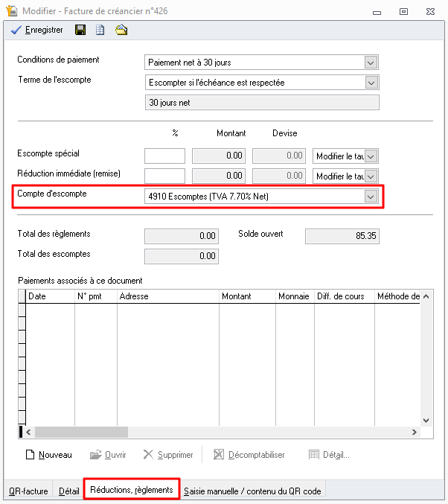Click Enregistrer with the checkmark
The image size is (448, 504).
36,31
